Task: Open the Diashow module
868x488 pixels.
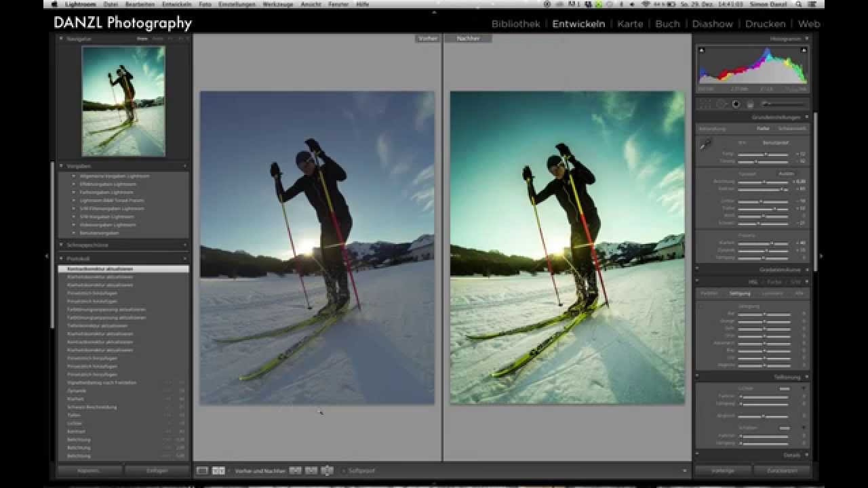Action: 712,24
